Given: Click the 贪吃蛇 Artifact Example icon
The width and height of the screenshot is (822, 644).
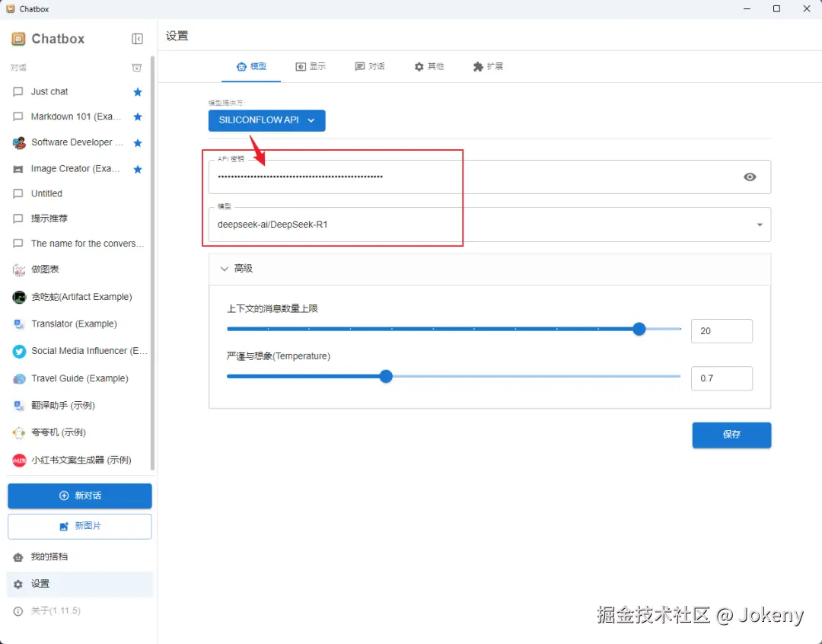Looking at the screenshot, I should pyautogui.click(x=19, y=297).
